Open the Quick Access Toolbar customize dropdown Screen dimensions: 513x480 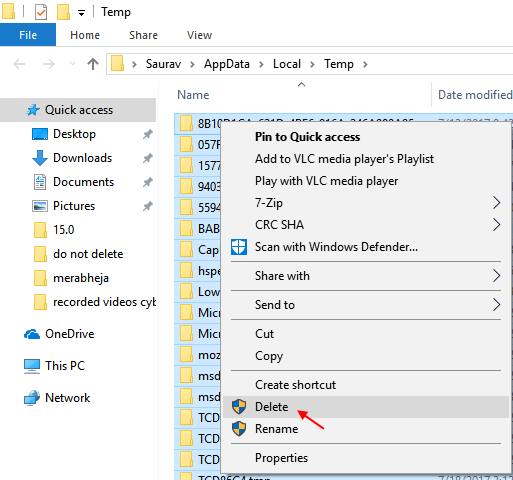pyautogui.click(x=81, y=13)
